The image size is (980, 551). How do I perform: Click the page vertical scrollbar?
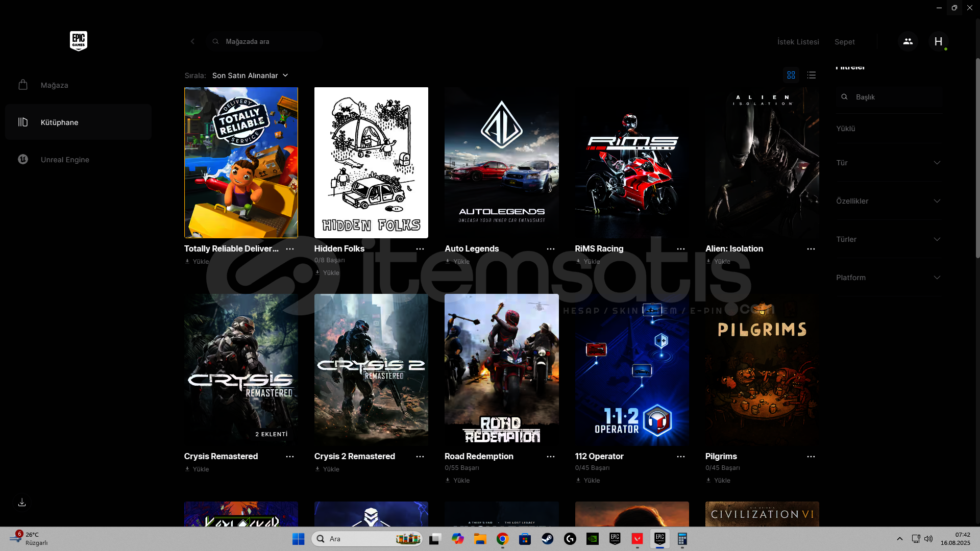[x=977, y=158]
